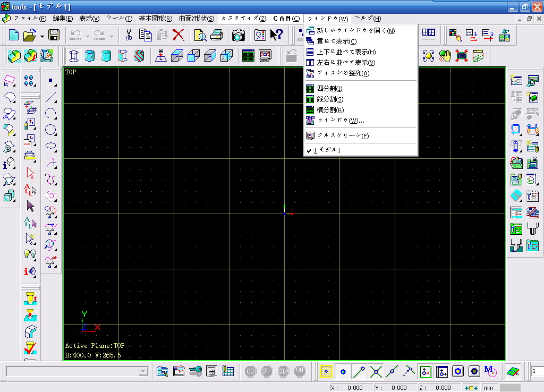Click the four-pane green view icon
The image size is (544, 392).
point(249,55)
